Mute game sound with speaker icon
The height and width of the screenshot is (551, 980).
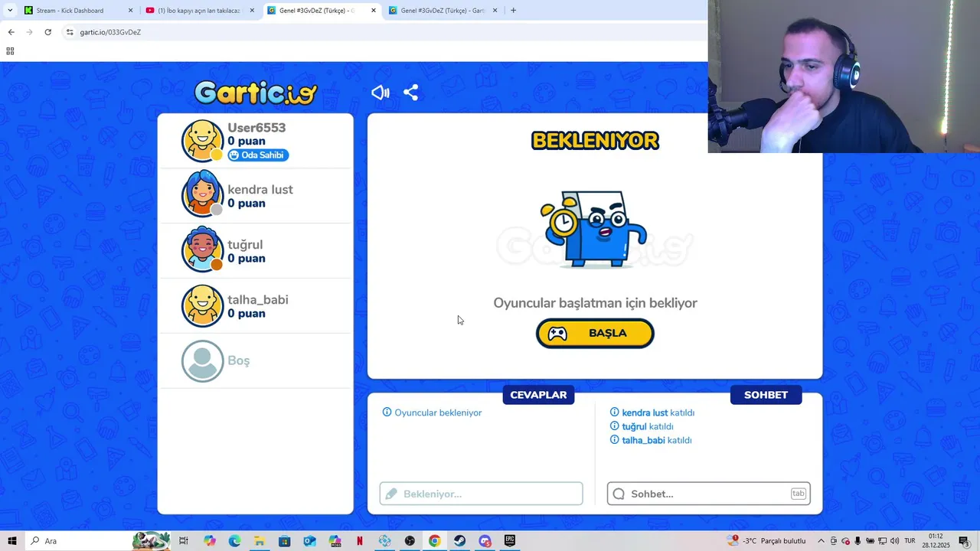tap(381, 93)
